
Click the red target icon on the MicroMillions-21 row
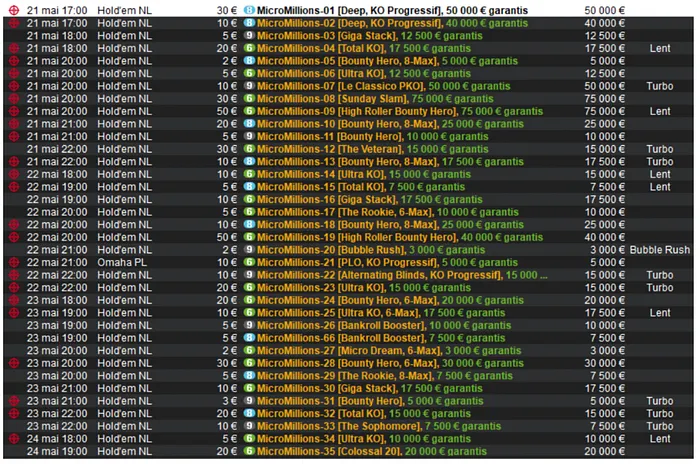point(14,262)
